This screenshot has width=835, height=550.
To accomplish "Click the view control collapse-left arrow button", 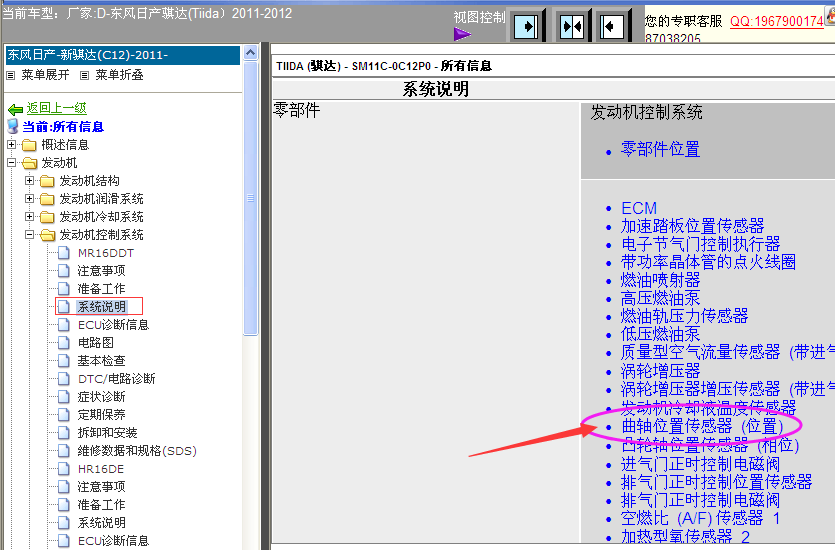I will tap(612, 26).
